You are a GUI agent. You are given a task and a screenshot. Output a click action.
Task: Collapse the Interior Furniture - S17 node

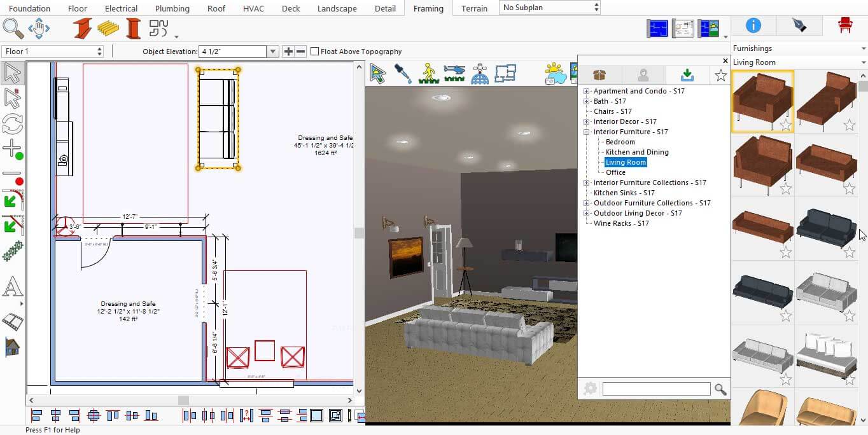587,132
